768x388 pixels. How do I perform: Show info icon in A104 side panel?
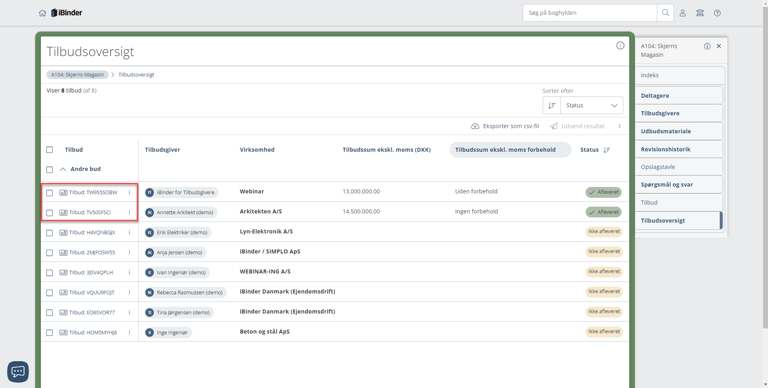707,46
